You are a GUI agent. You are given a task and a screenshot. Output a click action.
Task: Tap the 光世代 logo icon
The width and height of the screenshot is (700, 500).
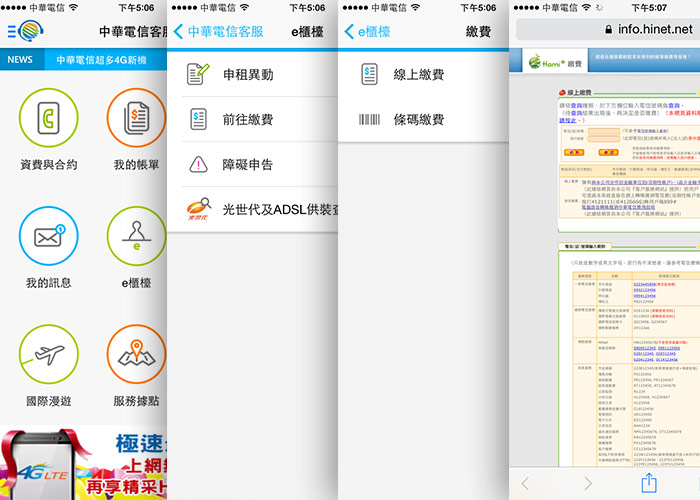click(x=198, y=209)
